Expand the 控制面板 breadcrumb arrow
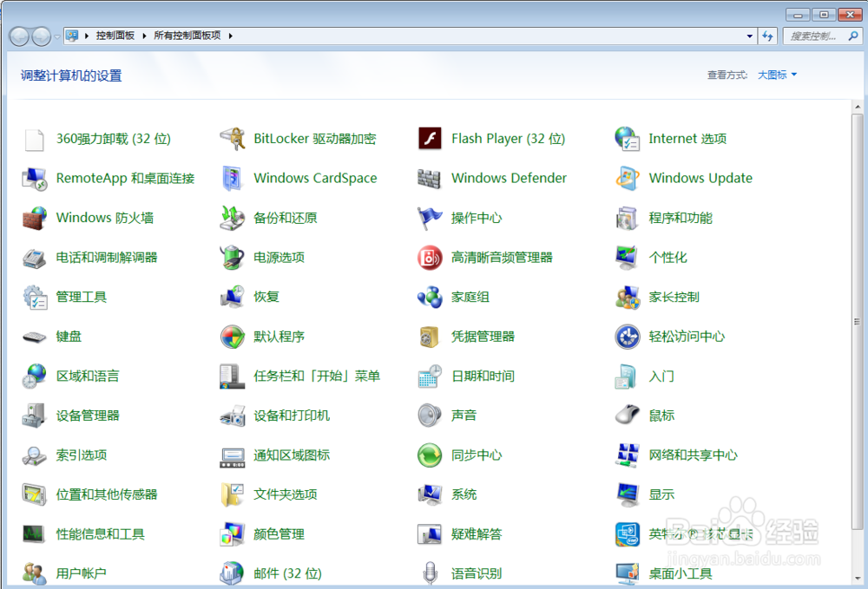 coord(144,36)
